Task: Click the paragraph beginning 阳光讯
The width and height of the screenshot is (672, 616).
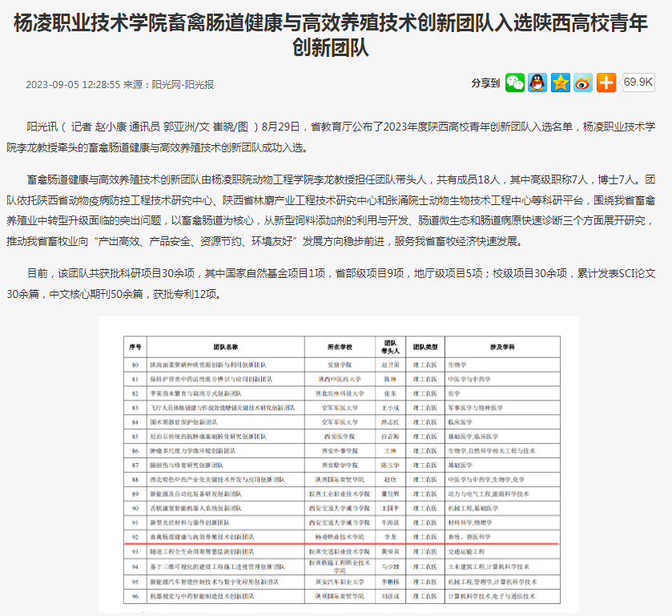Action: point(336,137)
